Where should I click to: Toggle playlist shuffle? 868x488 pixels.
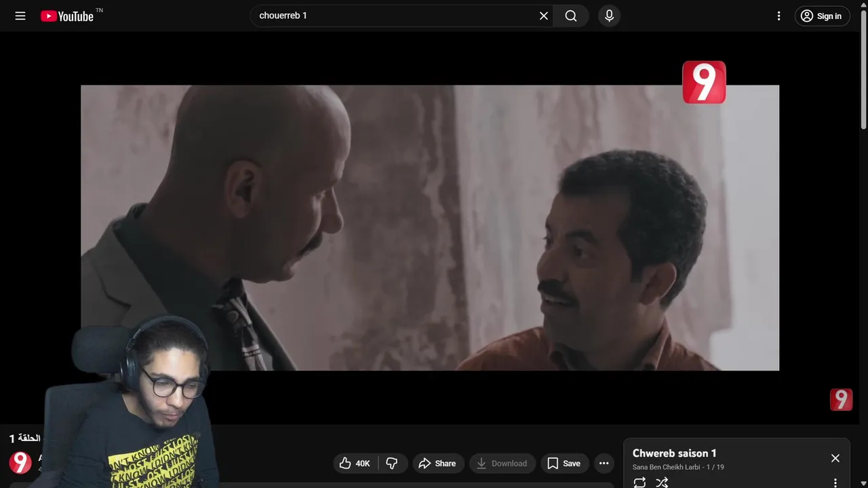(x=662, y=483)
